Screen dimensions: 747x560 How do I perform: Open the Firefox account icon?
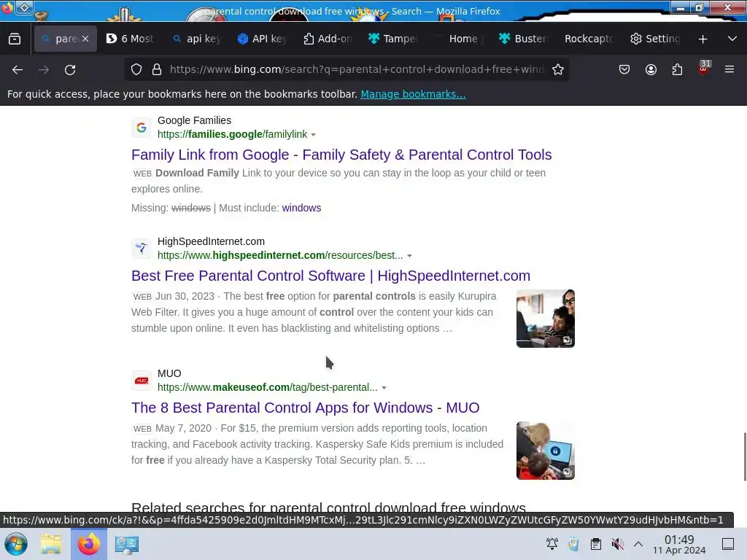click(x=651, y=69)
